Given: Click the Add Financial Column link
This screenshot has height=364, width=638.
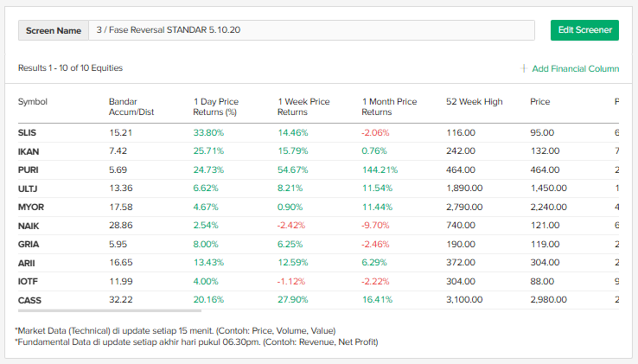Looking at the screenshot, I should (576, 68).
